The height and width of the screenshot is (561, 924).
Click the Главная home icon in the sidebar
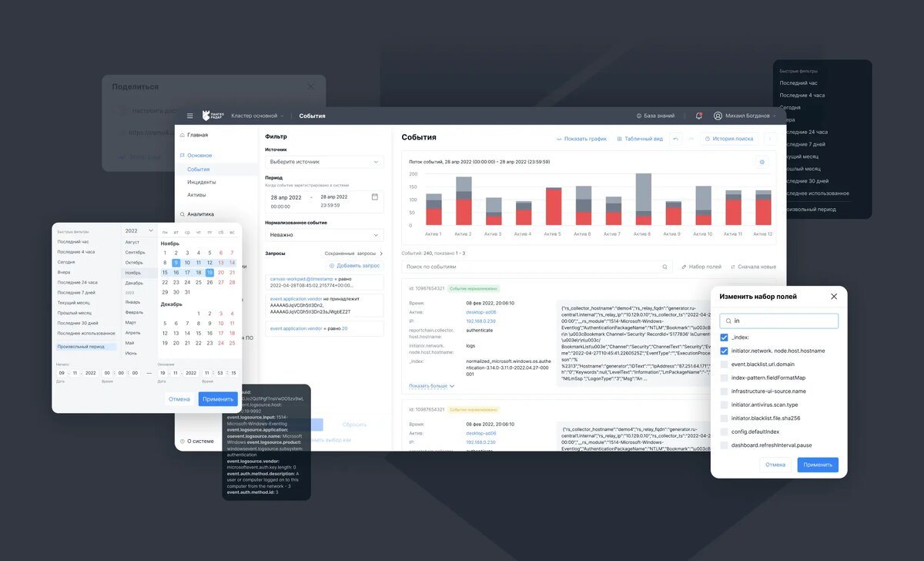pos(182,135)
